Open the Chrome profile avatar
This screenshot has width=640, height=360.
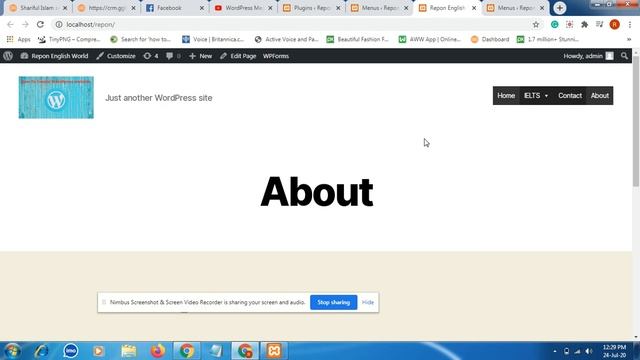pos(615,24)
